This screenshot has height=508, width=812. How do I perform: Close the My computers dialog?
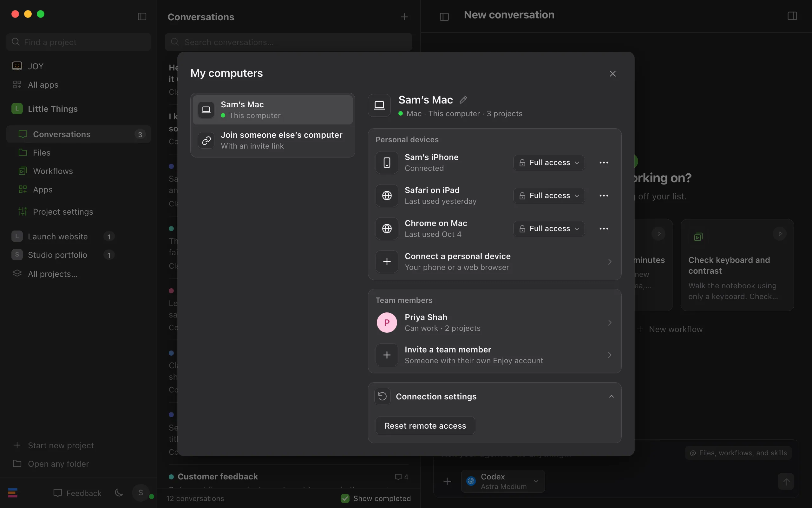[x=613, y=74]
